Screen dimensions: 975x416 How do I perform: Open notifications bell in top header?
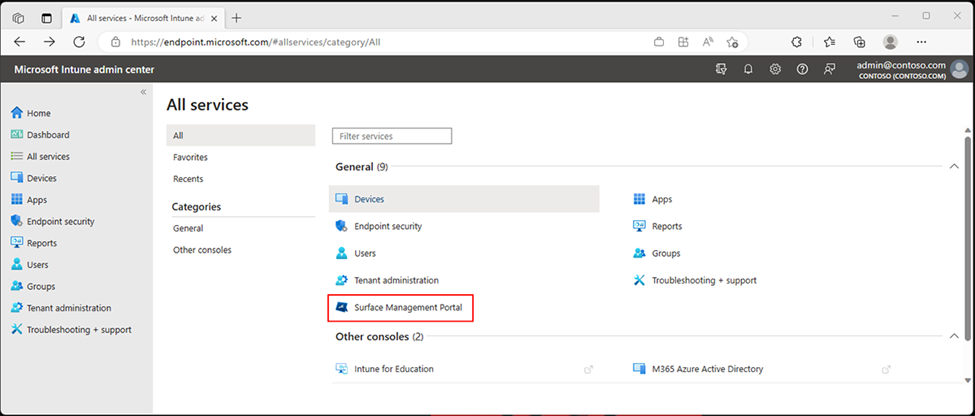(x=748, y=69)
